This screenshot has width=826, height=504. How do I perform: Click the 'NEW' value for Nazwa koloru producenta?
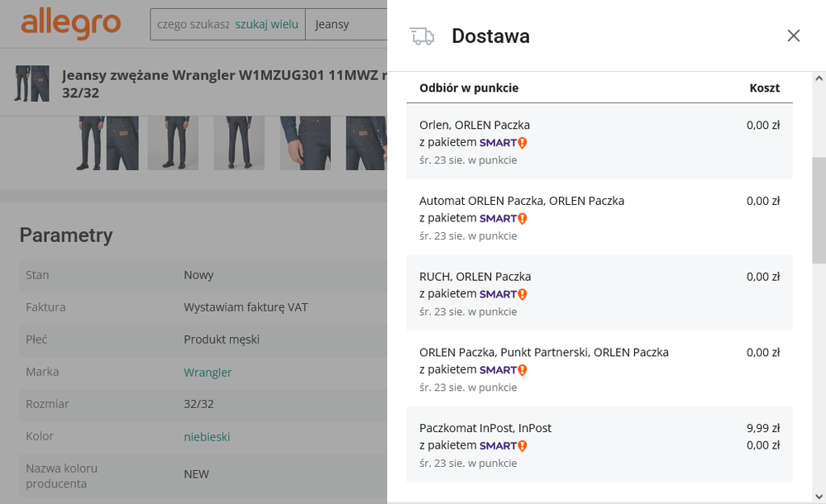pyautogui.click(x=197, y=474)
